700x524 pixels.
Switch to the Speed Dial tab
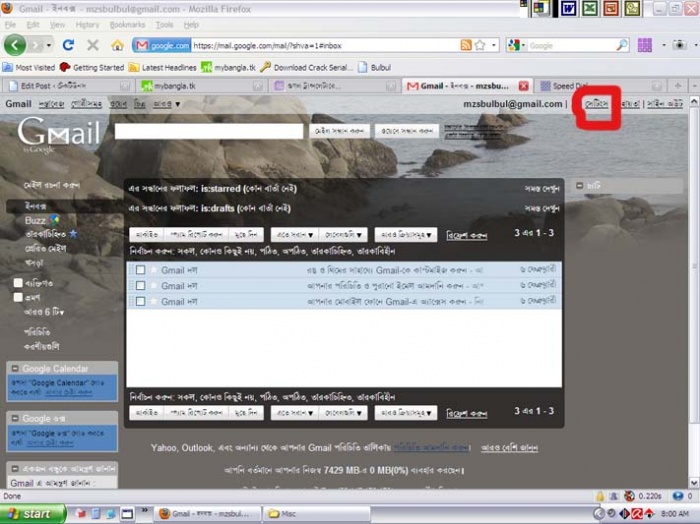tap(600, 86)
